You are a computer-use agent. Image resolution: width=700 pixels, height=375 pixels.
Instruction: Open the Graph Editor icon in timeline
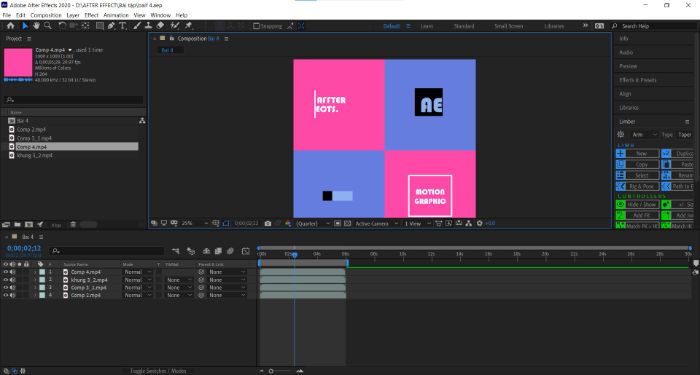[x=246, y=251]
